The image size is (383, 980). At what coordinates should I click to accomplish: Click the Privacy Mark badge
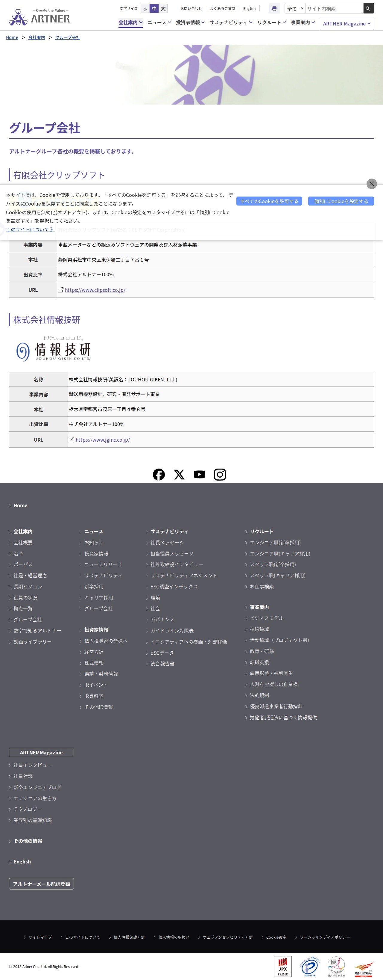310,966
